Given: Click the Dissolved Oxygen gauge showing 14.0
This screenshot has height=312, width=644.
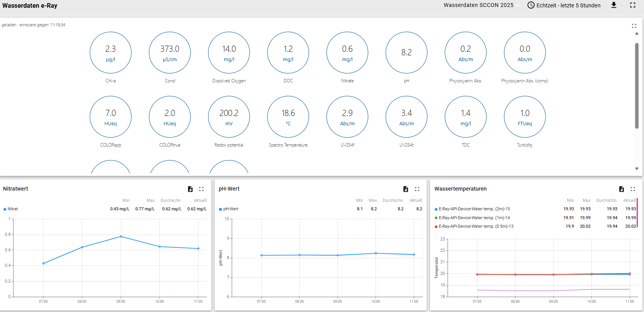Looking at the screenshot, I should [229, 53].
